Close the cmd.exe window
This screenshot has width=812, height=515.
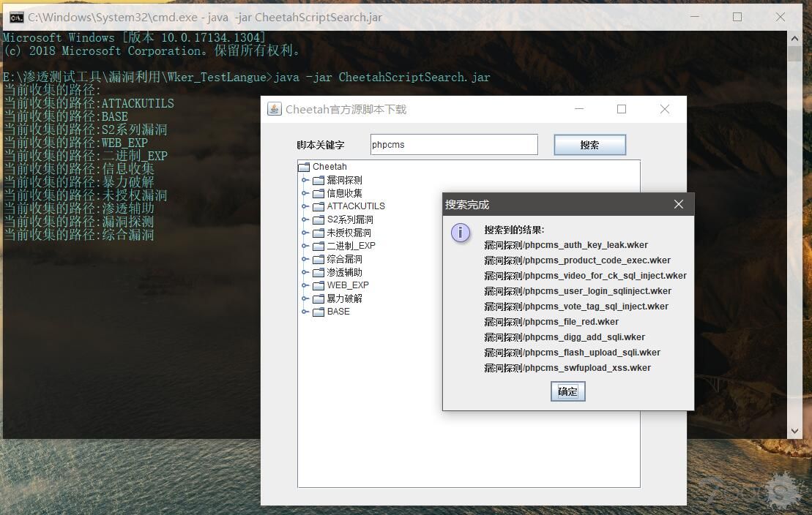click(780, 17)
